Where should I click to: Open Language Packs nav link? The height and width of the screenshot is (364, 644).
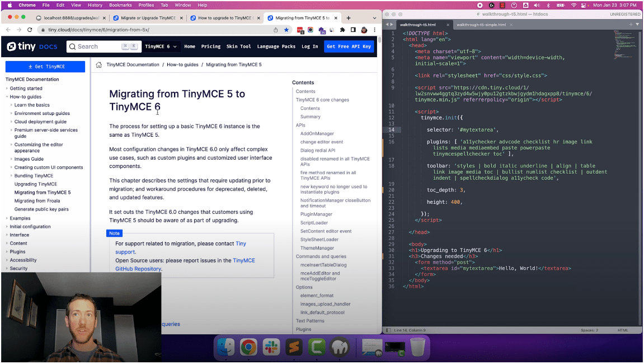click(276, 46)
